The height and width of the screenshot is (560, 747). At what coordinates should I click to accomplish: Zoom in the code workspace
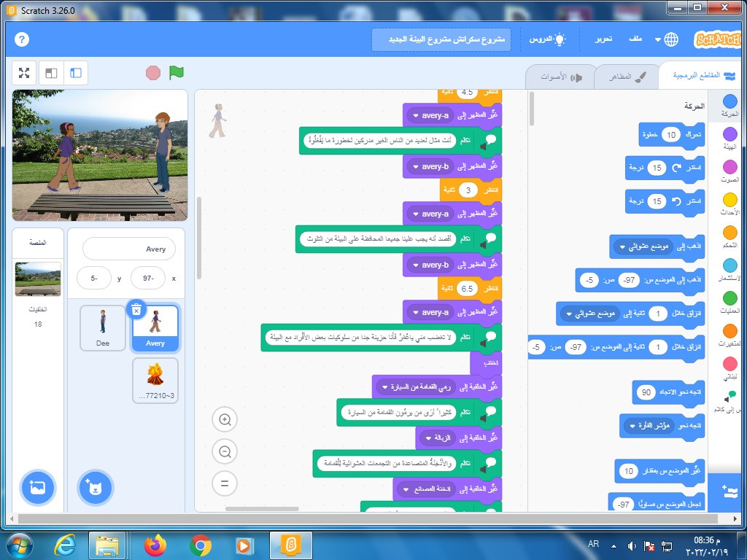225,419
